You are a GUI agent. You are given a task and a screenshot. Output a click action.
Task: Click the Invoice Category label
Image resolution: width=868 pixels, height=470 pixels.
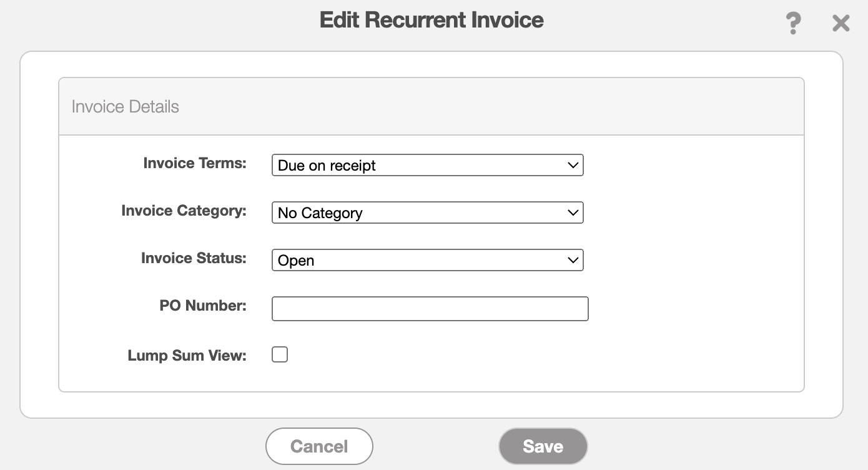[x=184, y=211]
